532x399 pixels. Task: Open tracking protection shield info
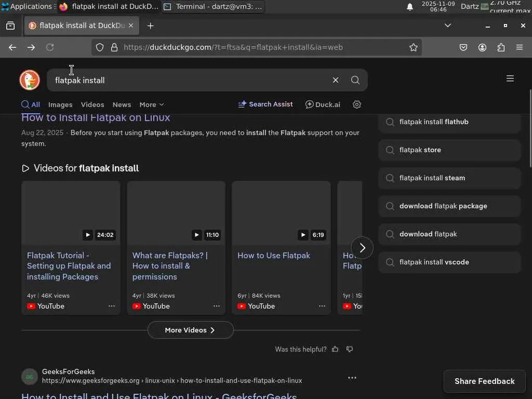(99, 47)
